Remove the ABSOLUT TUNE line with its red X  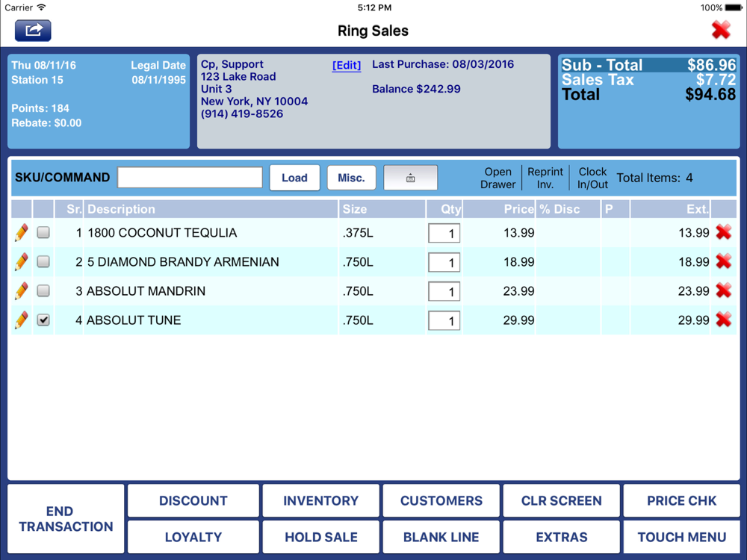click(x=723, y=320)
